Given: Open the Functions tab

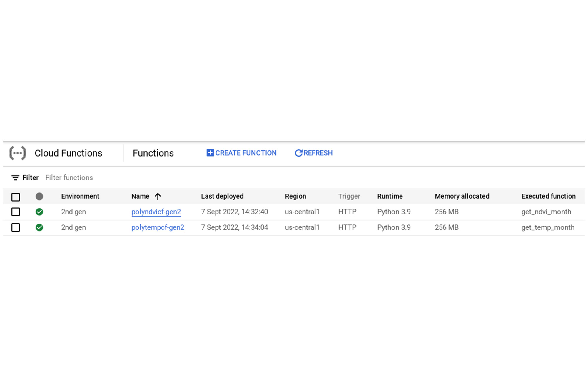Looking at the screenshot, I should (x=153, y=153).
